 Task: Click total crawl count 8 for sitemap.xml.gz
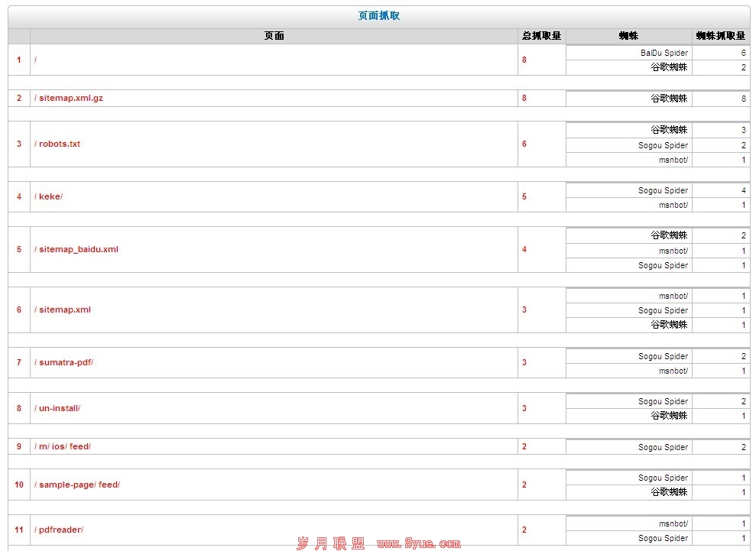[524, 98]
